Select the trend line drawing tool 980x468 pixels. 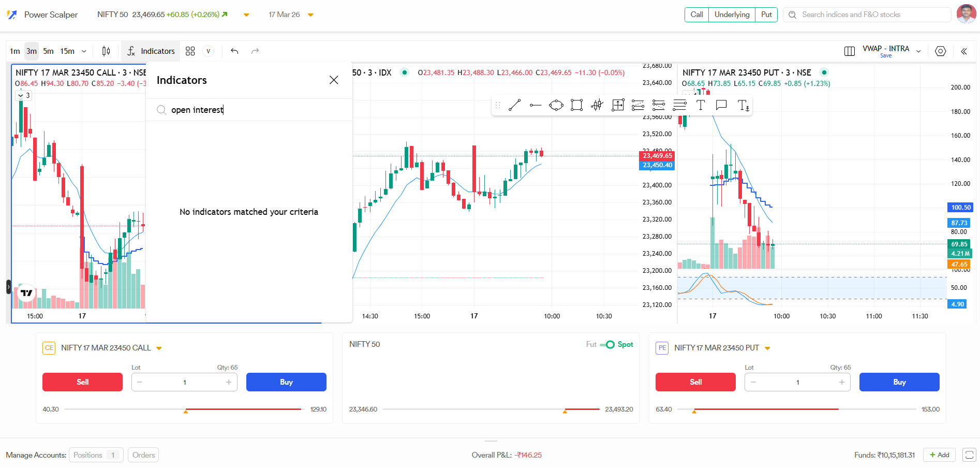[x=514, y=106]
